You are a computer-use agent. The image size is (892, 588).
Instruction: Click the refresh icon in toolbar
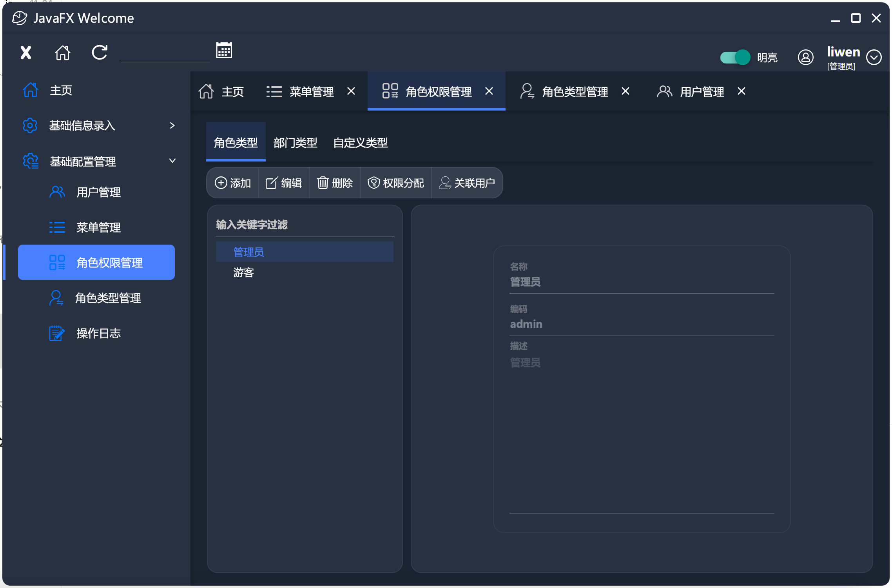coord(100,53)
